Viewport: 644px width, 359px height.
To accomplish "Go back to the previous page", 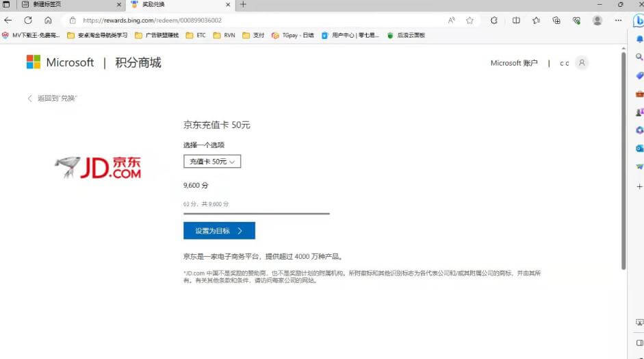I will [x=8, y=20].
